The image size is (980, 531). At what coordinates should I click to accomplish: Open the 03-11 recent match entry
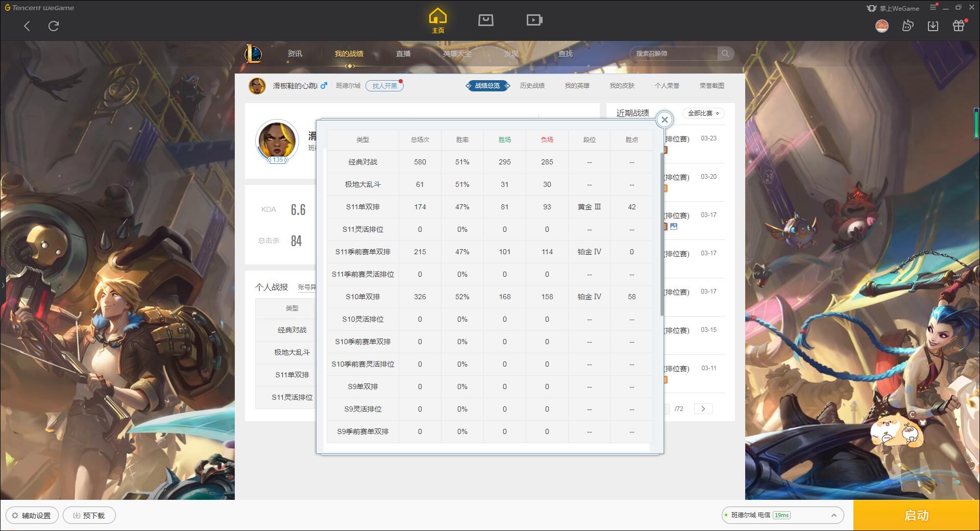694,374
